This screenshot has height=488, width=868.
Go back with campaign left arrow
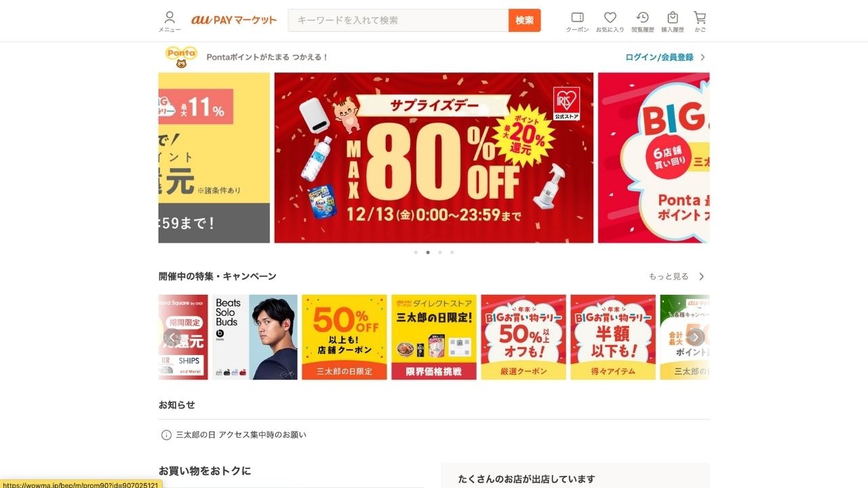click(x=172, y=337)
